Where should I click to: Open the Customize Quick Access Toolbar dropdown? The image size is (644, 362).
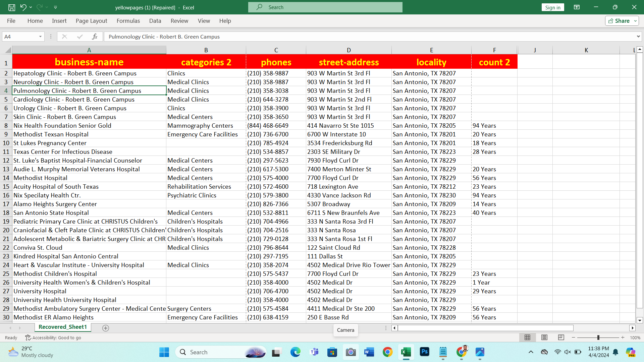coord(56,7)
